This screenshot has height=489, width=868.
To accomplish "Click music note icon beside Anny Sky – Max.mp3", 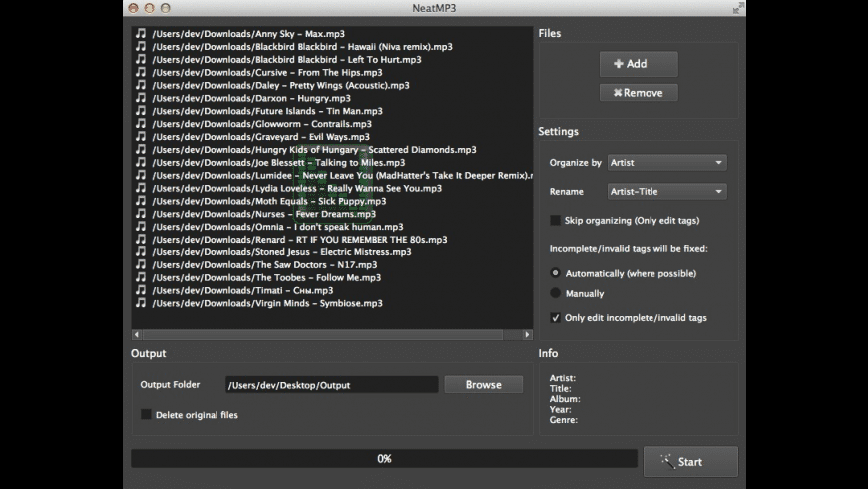I will [x=141, y=33].
